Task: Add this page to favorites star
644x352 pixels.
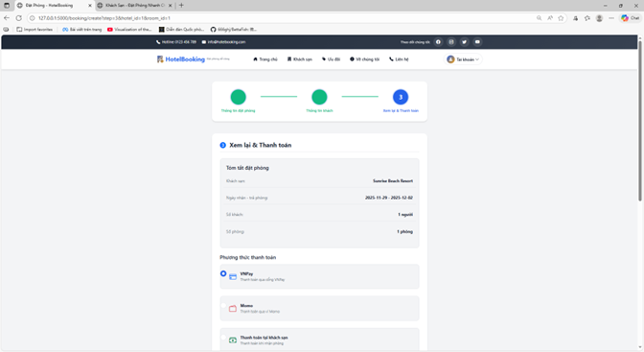Action: [561, 18]
